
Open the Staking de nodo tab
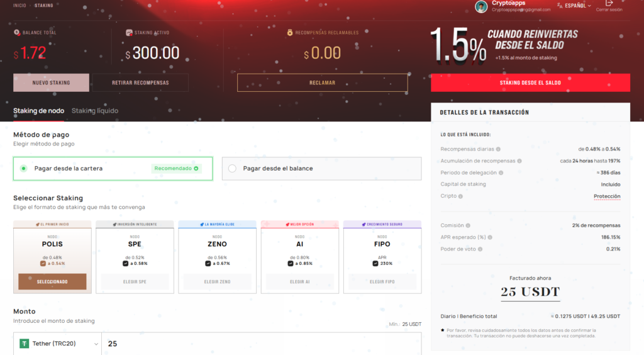coord(38,111)
